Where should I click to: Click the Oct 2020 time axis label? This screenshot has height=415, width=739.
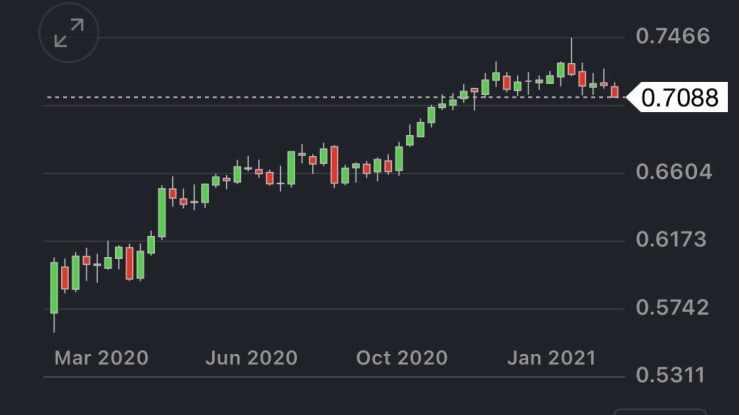coord(401,357)
